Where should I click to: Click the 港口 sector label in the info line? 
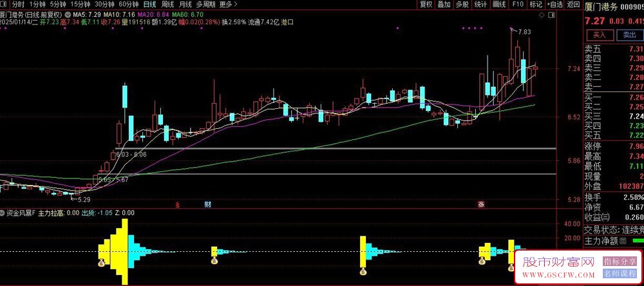pyautogui.click(x=287, y=23)
